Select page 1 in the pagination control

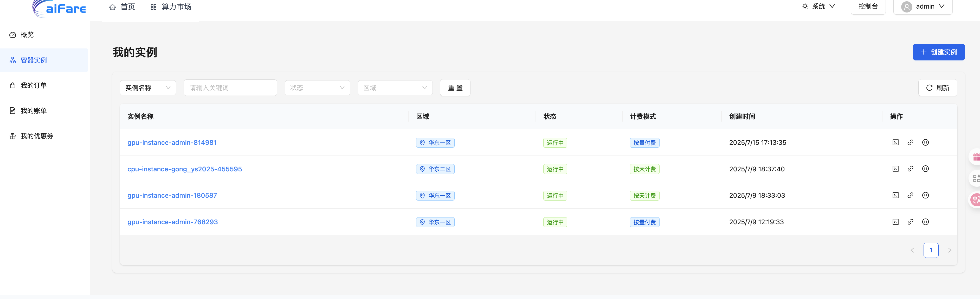point(931,250)
